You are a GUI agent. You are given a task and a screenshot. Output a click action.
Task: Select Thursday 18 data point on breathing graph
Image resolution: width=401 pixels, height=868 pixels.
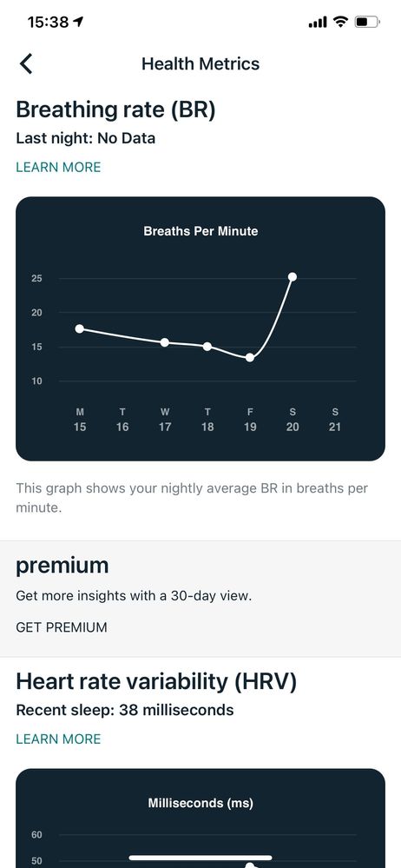pos(207,347)
